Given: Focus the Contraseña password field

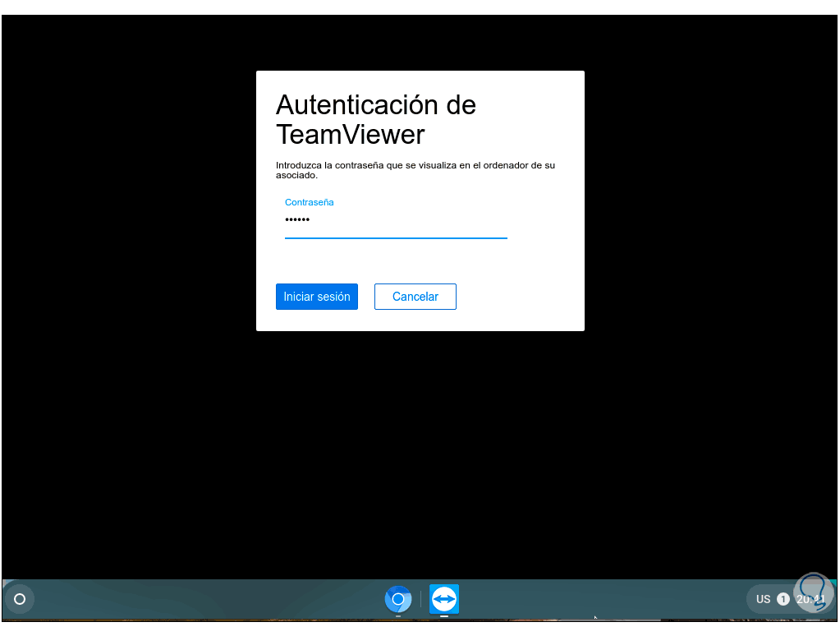Looking at the screenshot, I should [396, 220].
